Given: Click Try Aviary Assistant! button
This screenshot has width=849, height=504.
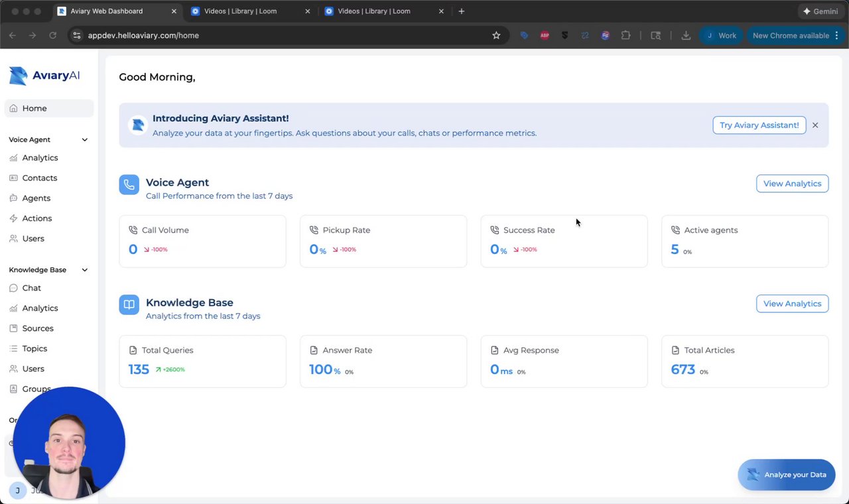Looking at the screenshot, I should pyautogui.click(x=759, y=125).
